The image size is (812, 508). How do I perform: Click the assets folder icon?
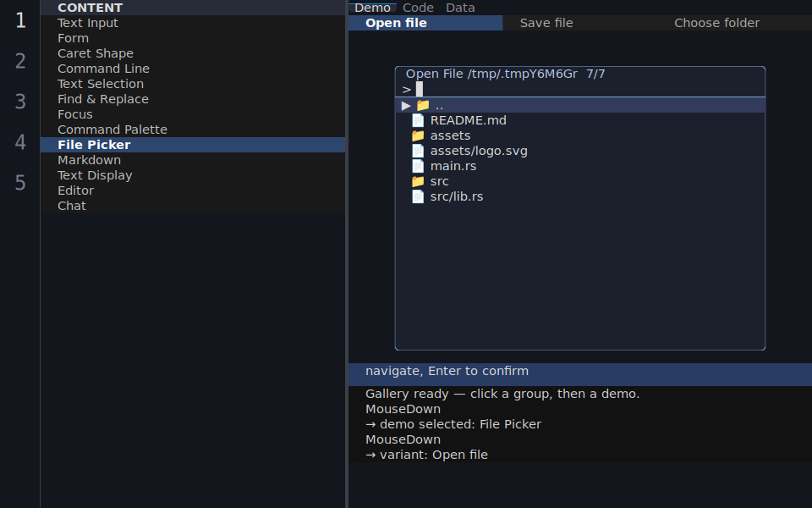[418, 135]
